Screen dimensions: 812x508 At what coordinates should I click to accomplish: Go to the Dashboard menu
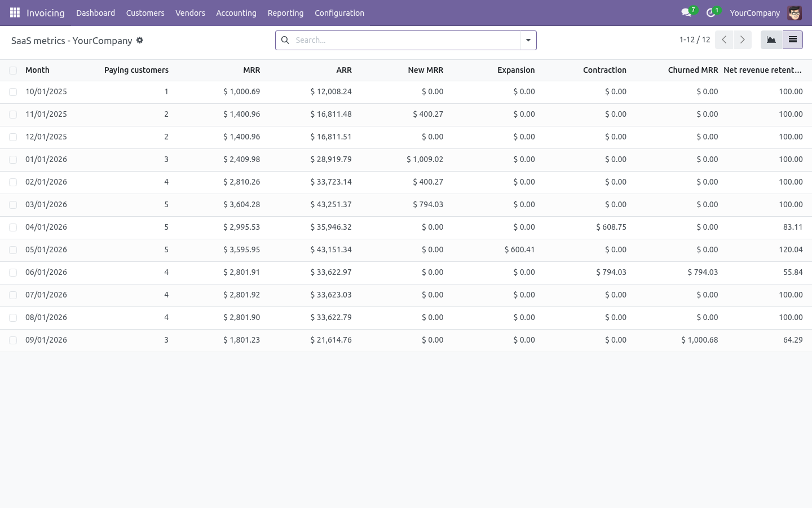click(96, 12)
